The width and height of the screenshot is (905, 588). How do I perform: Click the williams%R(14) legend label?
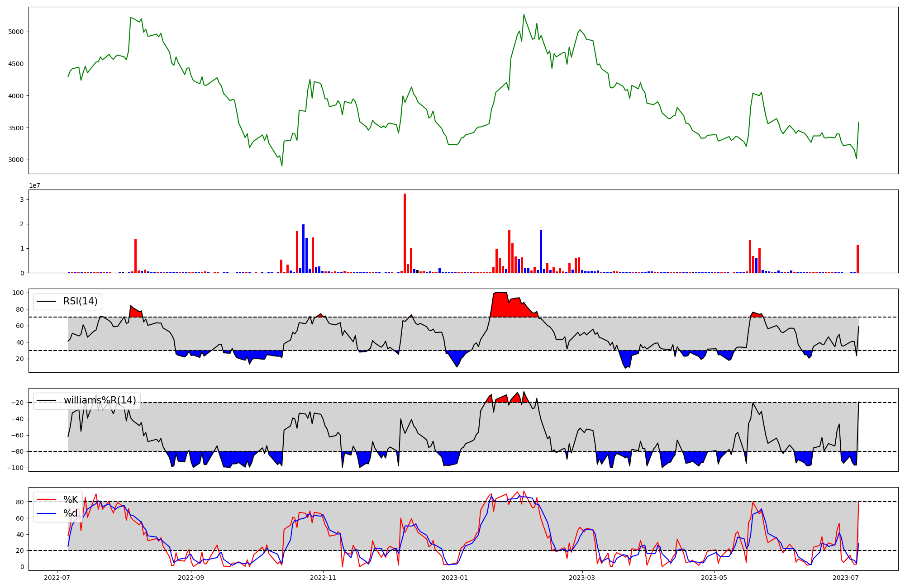click(x=100, y=400)
